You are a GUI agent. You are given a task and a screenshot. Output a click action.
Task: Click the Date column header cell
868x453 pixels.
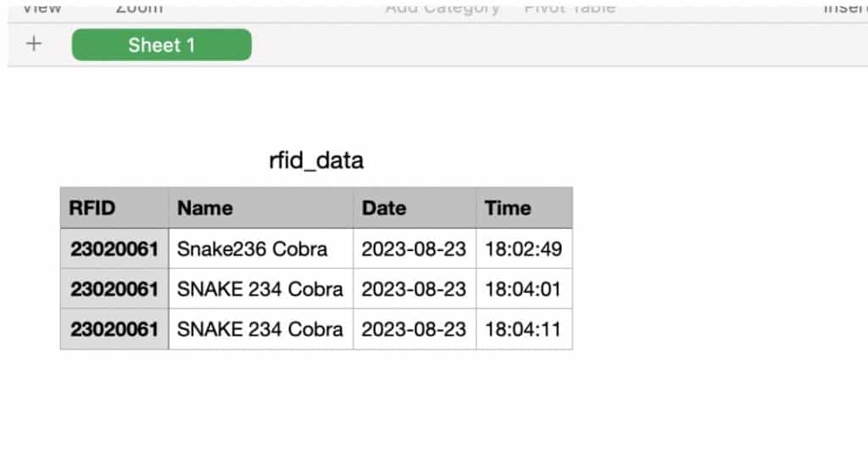coord(414,208)
